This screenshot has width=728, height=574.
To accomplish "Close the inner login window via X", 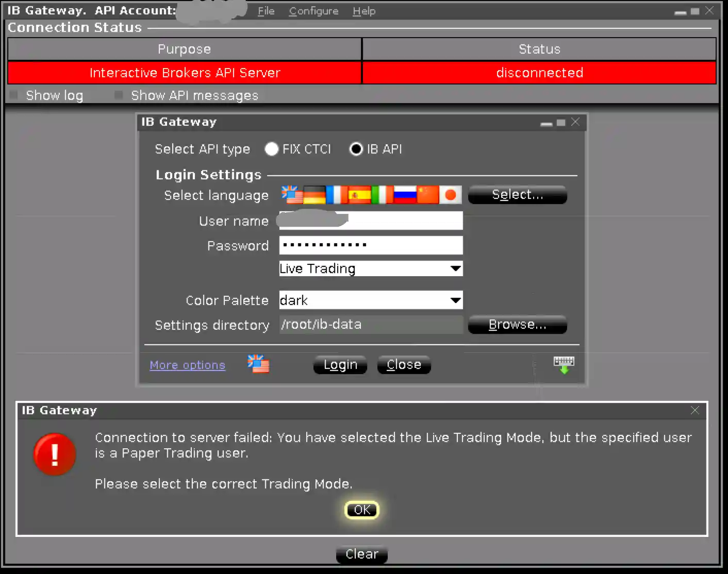I will (575, 122).
